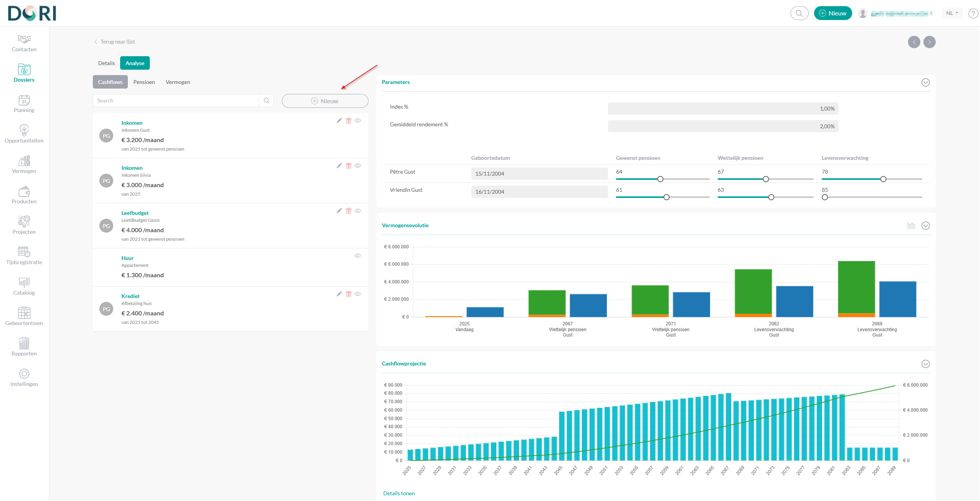Edit the Inkomen Gust cashflow with pencil
Viewport: 980px width, 501px height.
(339, 121)
